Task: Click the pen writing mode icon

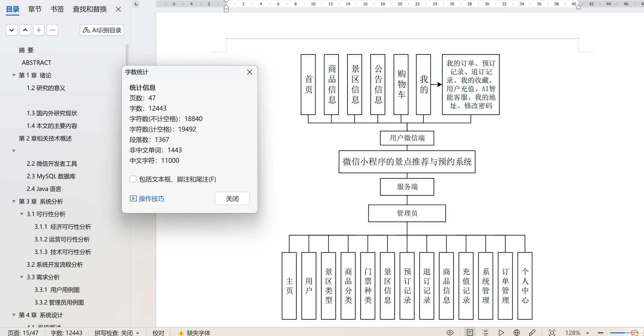Action: pyautogui.click(x=532, y=333)
